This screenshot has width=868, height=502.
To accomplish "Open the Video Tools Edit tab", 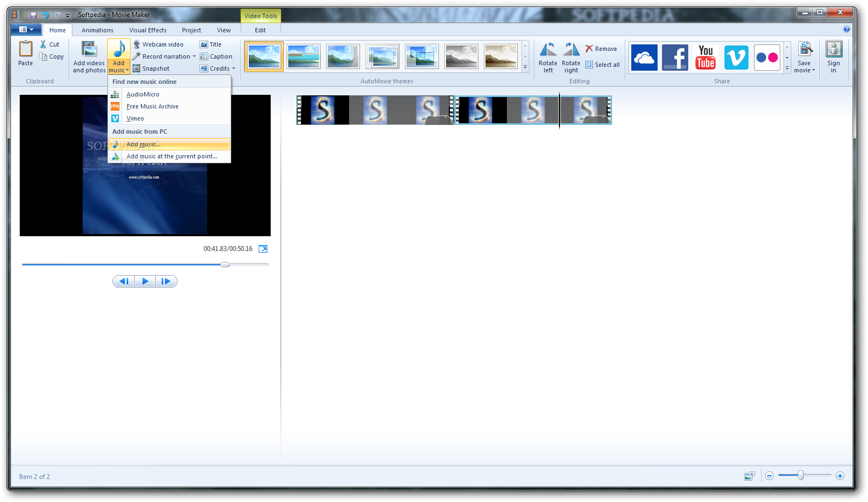I will pos(260,30).
